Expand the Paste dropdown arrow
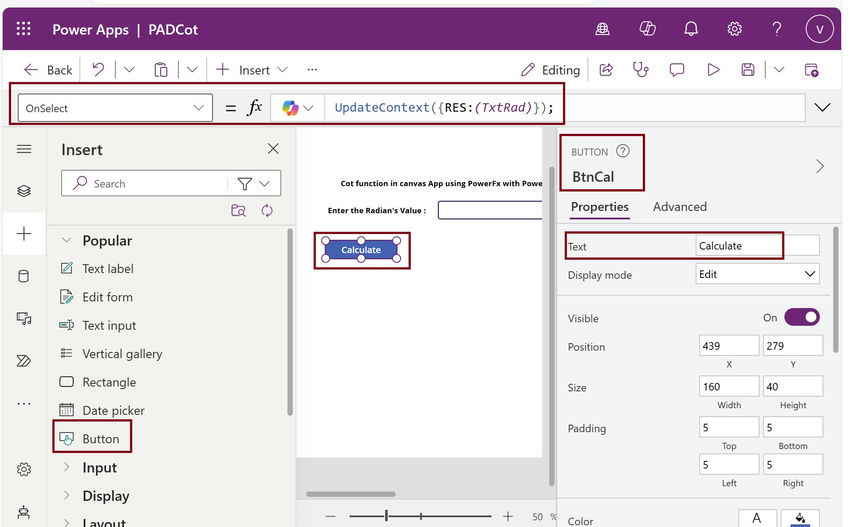The width and height of the screenshot is (850, 527). 192,69
